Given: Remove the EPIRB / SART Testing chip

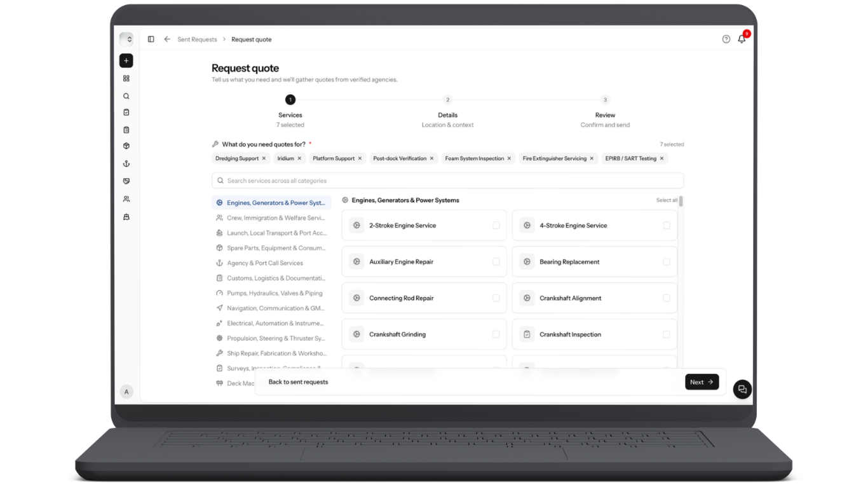Looking at the screenshot, I should pos(661,158).
